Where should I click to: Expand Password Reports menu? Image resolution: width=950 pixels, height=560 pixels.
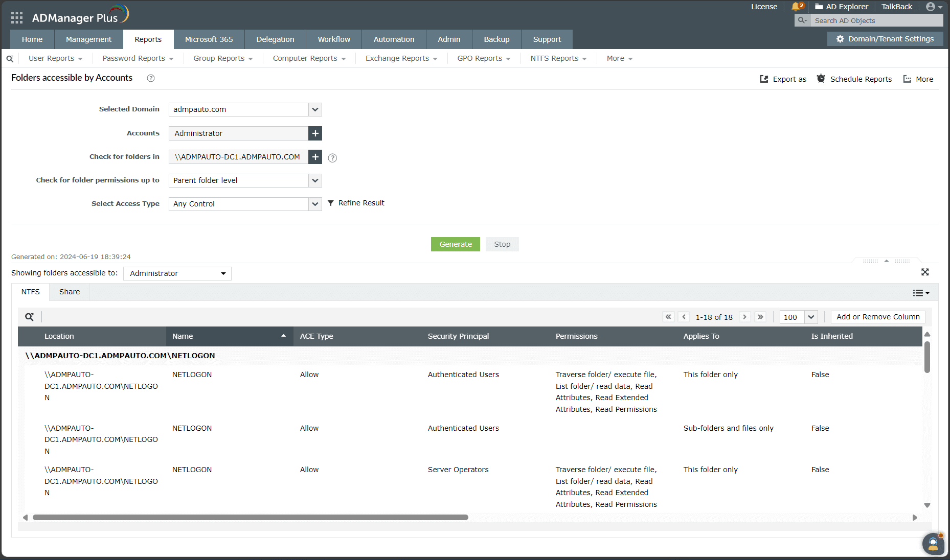[x=138, y=58]
